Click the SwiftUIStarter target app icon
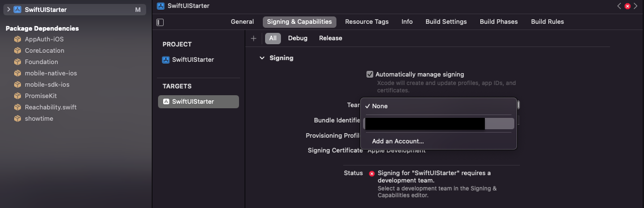 pyautogui.click(x=166, y=101)
